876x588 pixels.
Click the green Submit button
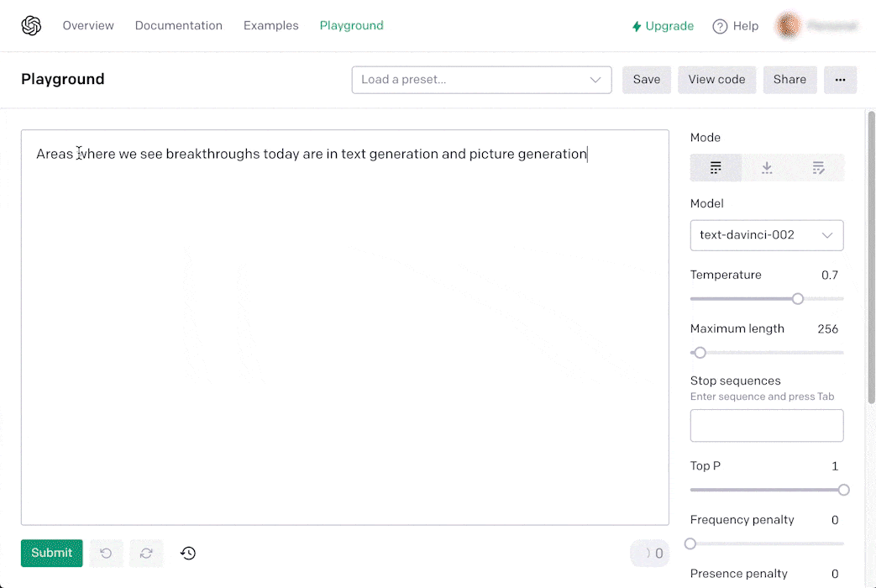52,554
